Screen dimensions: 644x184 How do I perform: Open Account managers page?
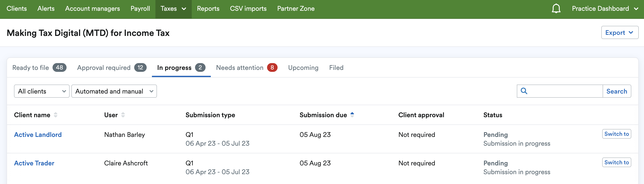pos(93,9)
